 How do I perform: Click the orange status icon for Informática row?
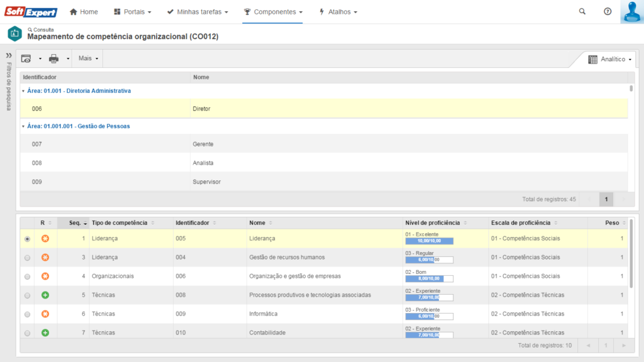point(45,314)
